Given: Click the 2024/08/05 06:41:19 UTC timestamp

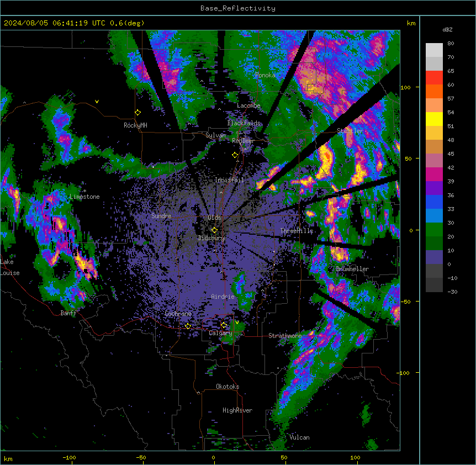Looking at the screenshot, I should point(55,23).
